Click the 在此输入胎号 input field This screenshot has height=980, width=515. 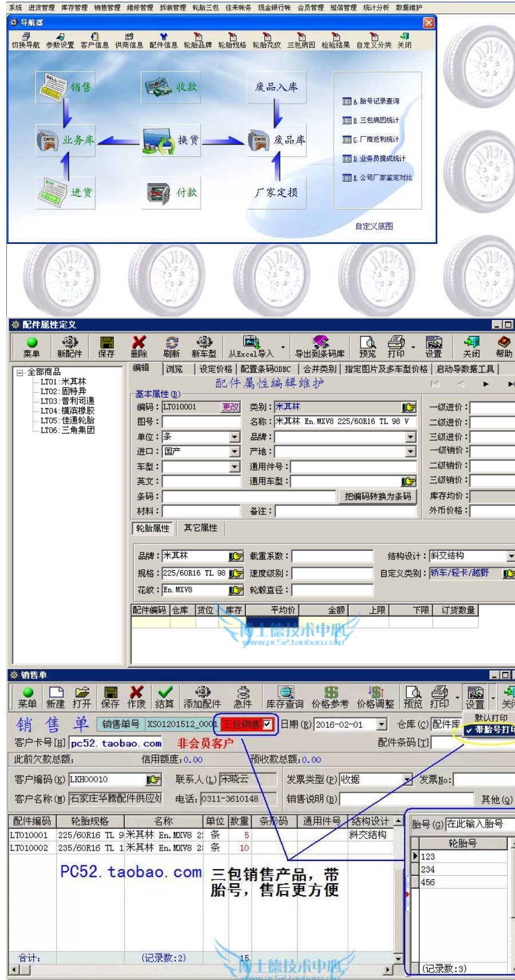click(x=480, y=824)
